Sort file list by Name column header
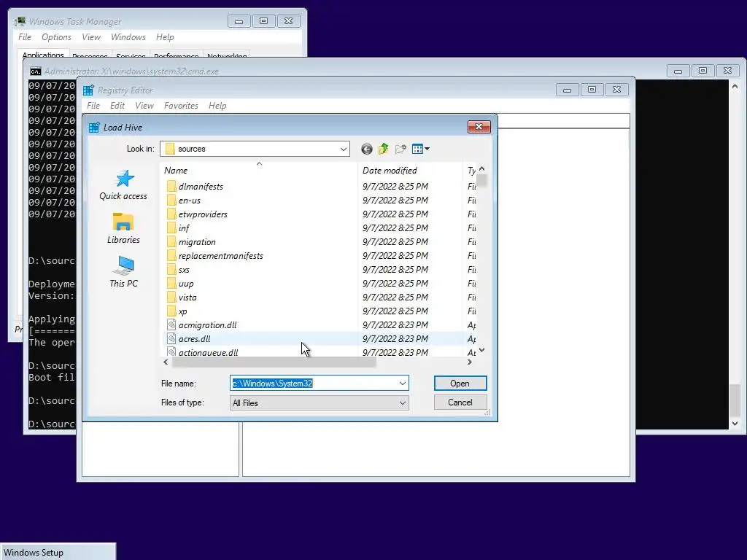Image resolution: width=747 pixels, height=560 pixels. pyautogui.click(x=260, y=171)
